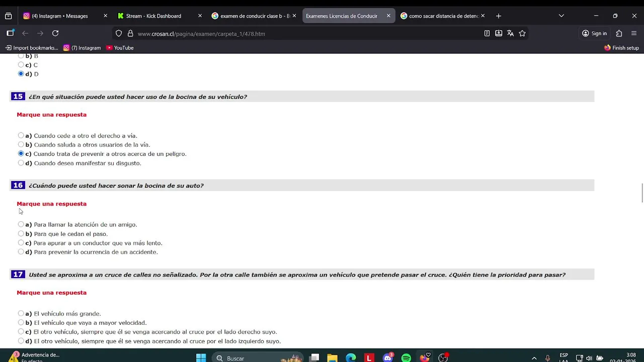Close the Examenes Licencias de Conducir tab
Viewport: 644px width, 362px height.
click(x=388, y=16)
